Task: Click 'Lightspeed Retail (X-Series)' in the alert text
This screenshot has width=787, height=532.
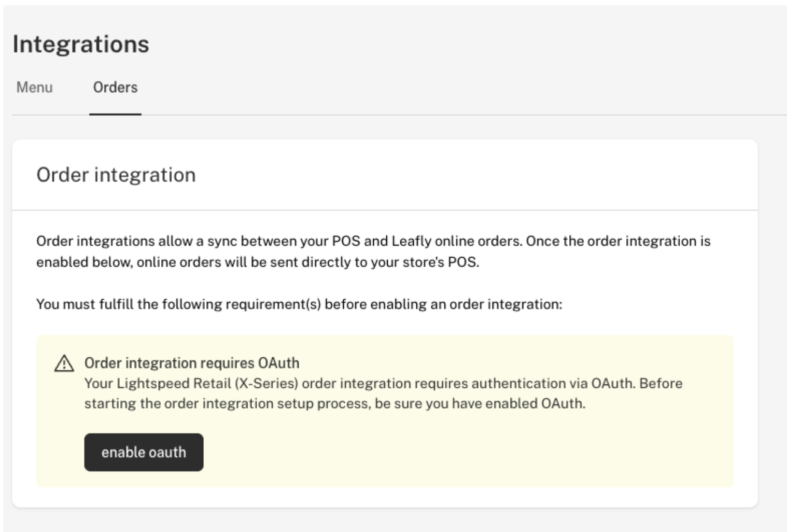Action: (207, 383)
